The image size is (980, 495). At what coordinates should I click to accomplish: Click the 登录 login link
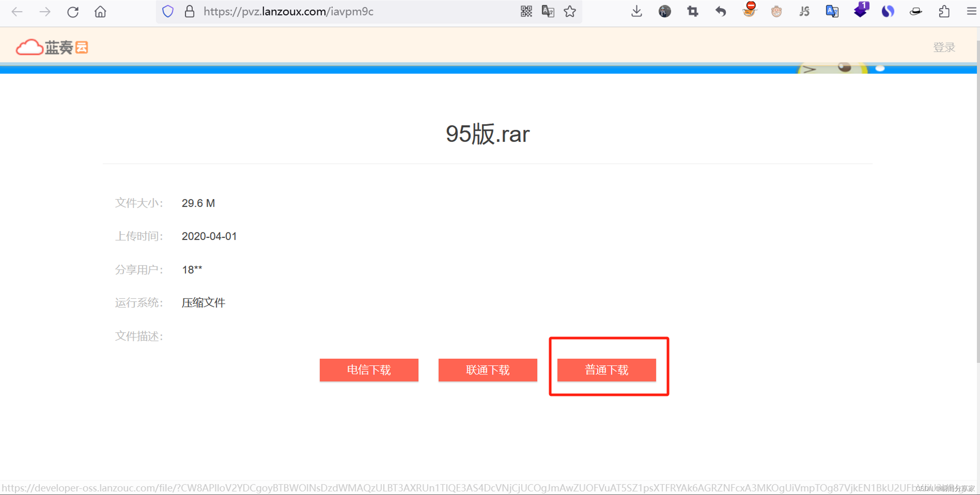(944, 47)
